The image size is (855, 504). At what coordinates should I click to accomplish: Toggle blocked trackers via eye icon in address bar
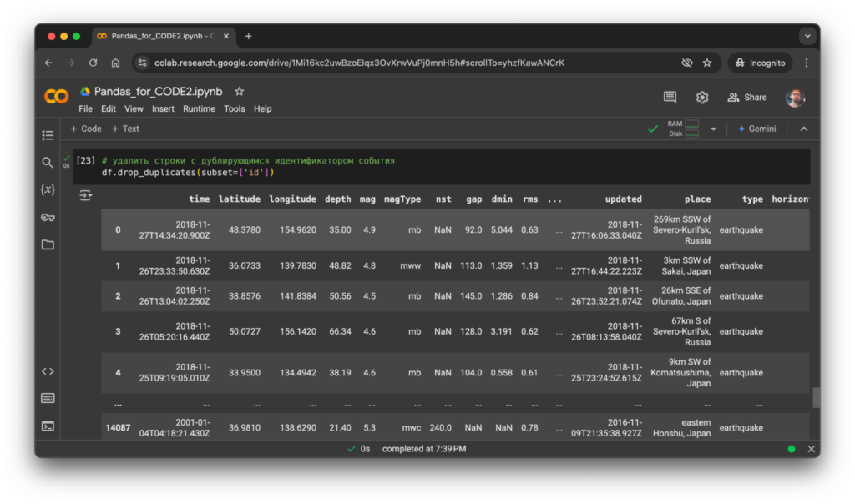[x=686, y=63]
